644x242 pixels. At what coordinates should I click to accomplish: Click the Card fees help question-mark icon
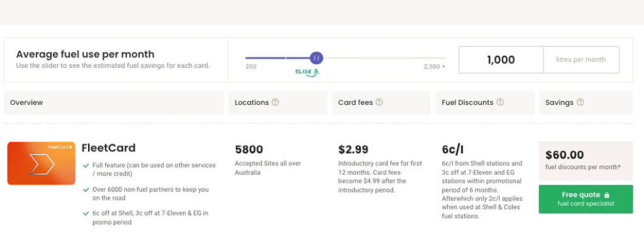click(x=379, y=102)
